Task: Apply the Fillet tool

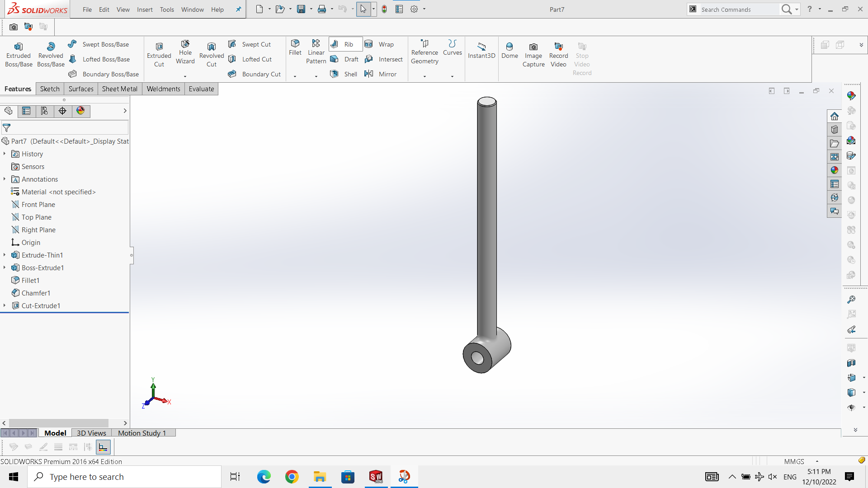Action: (295, 47)
